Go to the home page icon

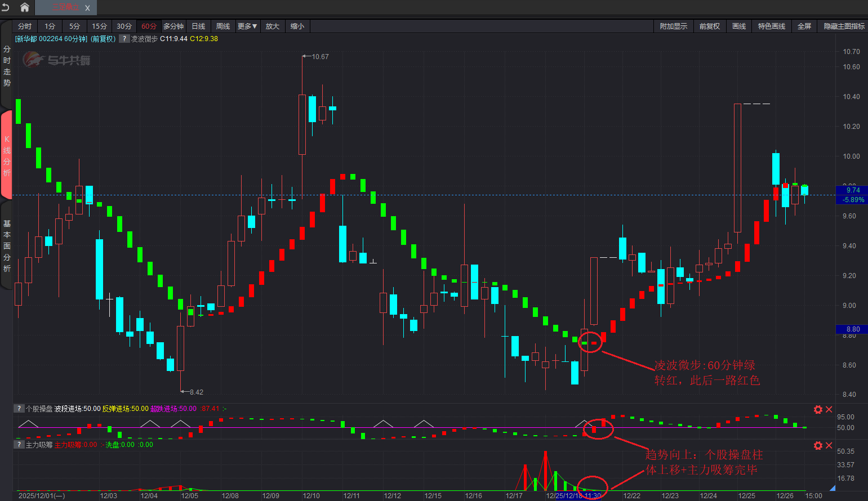tap(25, 7)
